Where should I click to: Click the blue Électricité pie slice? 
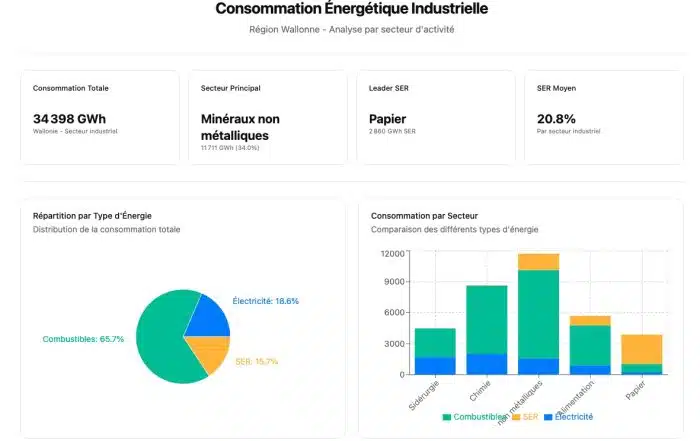point(208,318)
